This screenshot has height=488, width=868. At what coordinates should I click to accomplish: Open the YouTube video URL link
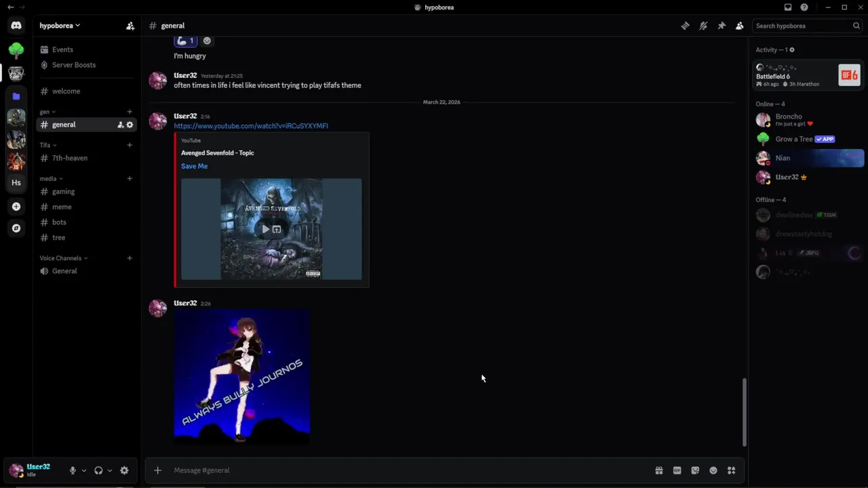click(251, 126)
